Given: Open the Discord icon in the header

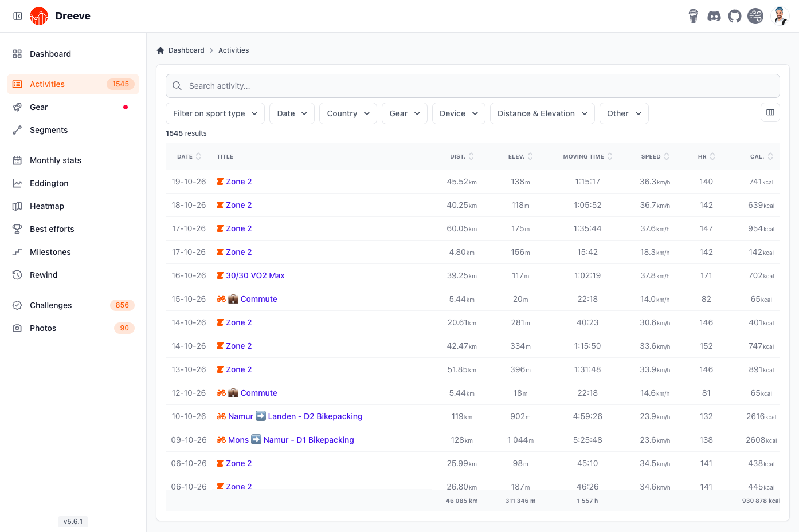Looking at the screenshot, I should [x=714, y=16].
